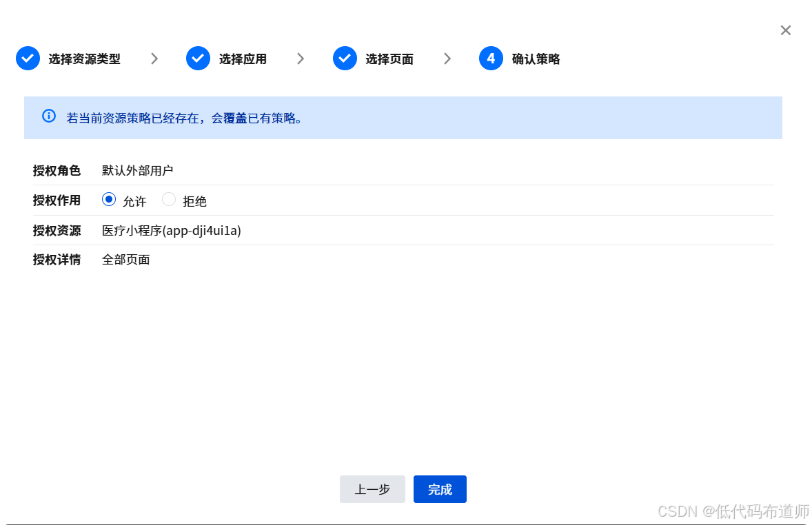Image resolution: width=812 pixels, height=525 pixels.
Task: Click the checkmark icon on step 选择应用
Action: [x=198, y=59]
